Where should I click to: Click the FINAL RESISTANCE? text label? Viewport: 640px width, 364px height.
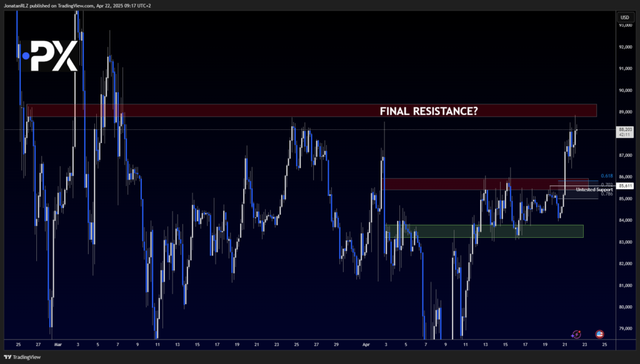pos(429,111)
